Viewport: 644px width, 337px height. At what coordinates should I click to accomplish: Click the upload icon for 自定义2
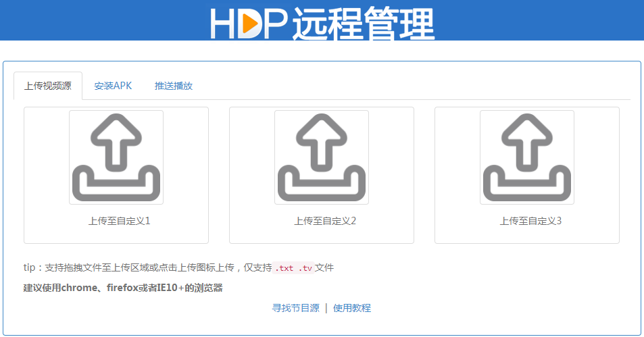322,157
